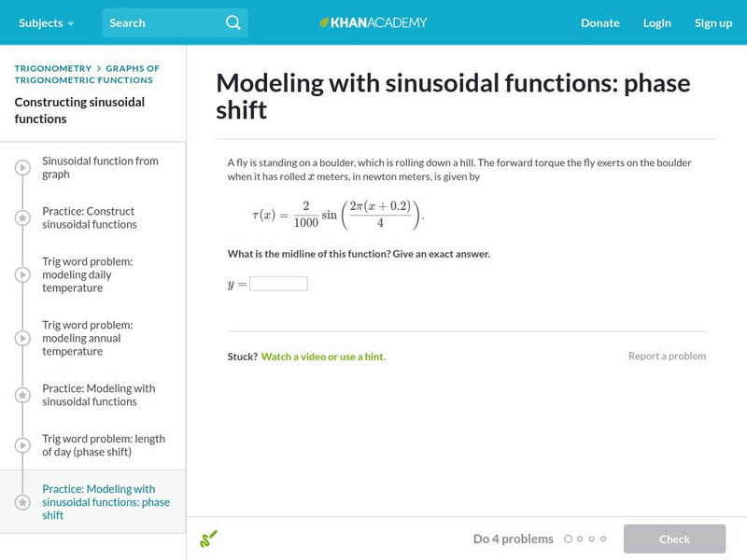Click the search magnifier icon
Image resolution: width=747 pixels, height=560 pixels.
click(x=233, y=22)
